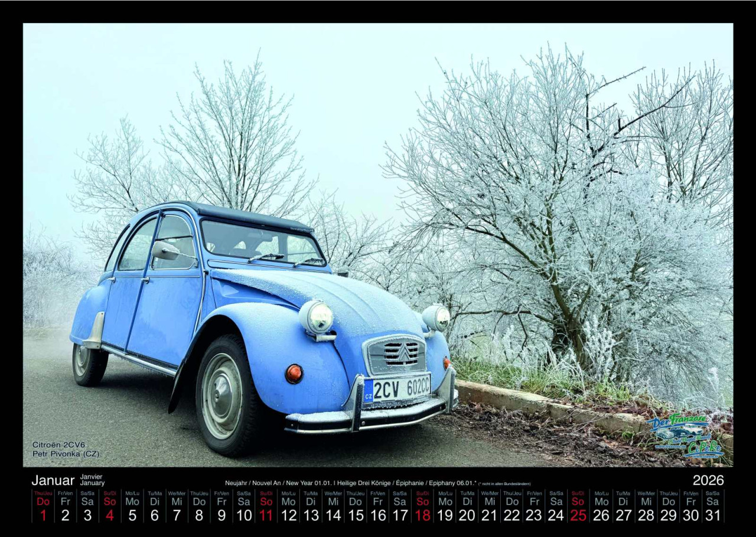
Task: Click the car's front license plate
Action: [x=397, y=389]
